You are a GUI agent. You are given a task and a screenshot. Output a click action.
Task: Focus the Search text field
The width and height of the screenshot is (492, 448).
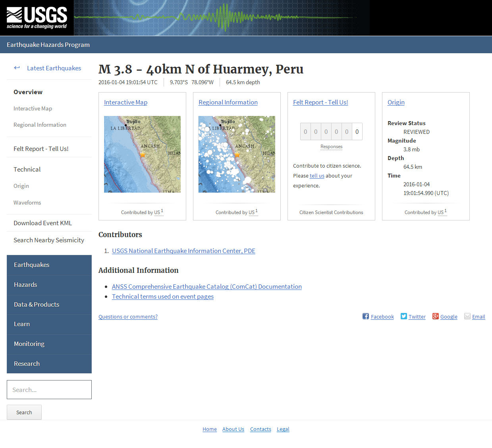point(49,390)
